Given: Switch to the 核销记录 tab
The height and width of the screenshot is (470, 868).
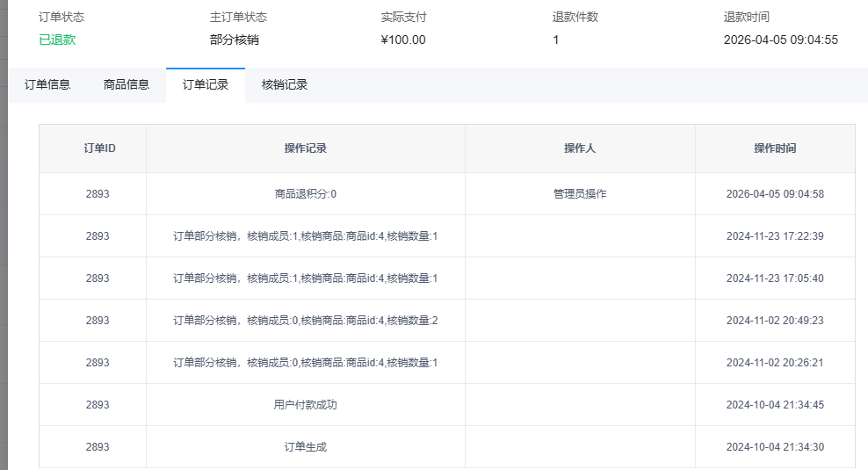Looking at the screenshot, I should 285,85.
